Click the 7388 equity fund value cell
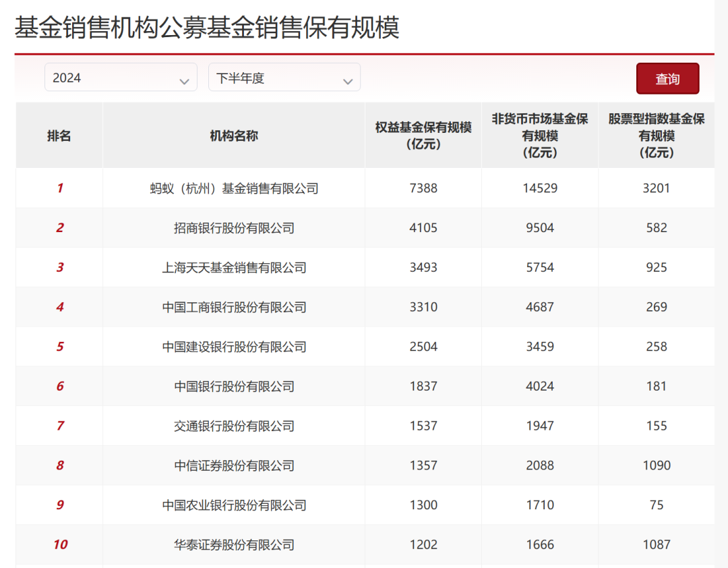 (x=423, y=188)
